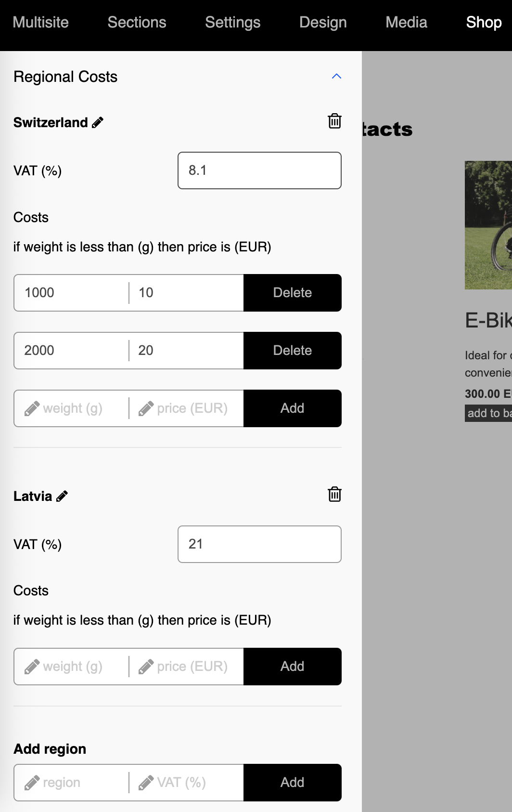Delete the 2000 g cost row
The height and width of the screenshot is (812, 512).
tap(293, 351)
